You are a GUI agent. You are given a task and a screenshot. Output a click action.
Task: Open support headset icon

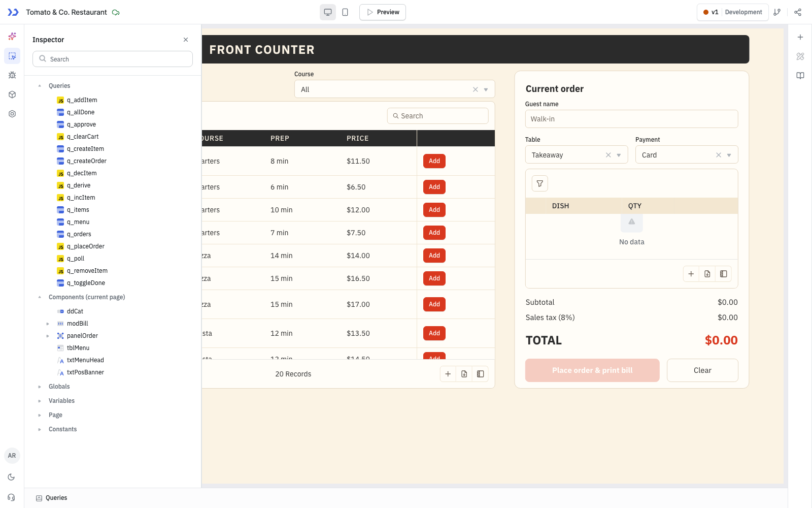(x=11, y=497)
